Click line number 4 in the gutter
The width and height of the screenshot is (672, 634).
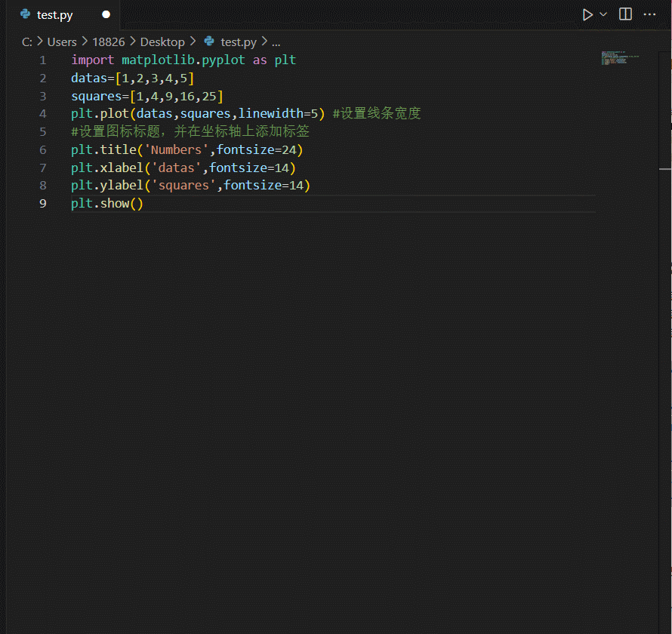click(42, 113)
